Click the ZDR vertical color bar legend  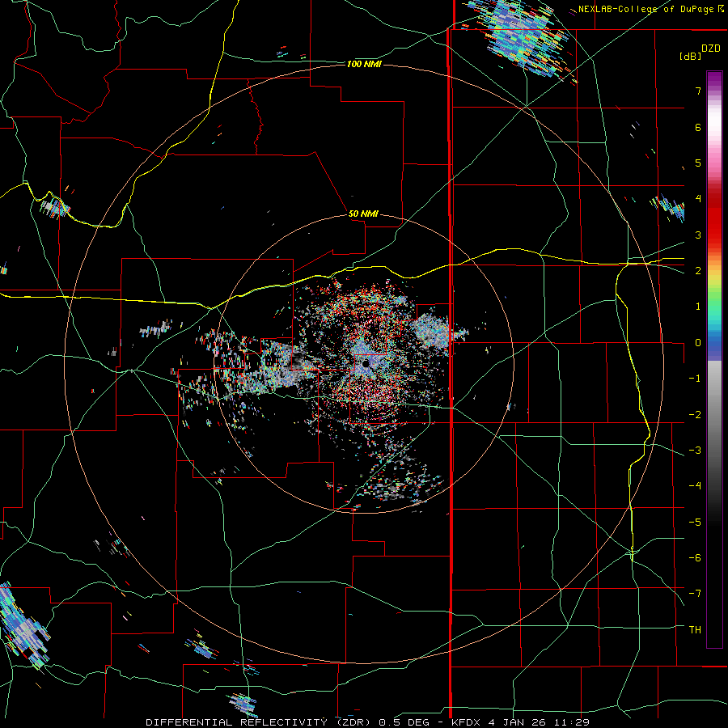tap(714, 359)
